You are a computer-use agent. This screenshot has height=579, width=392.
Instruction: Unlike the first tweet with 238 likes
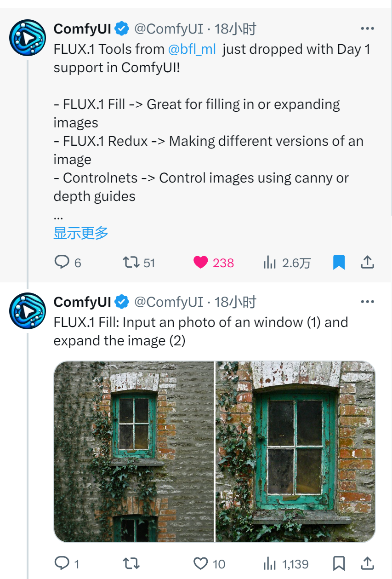(x=200, y=263)
